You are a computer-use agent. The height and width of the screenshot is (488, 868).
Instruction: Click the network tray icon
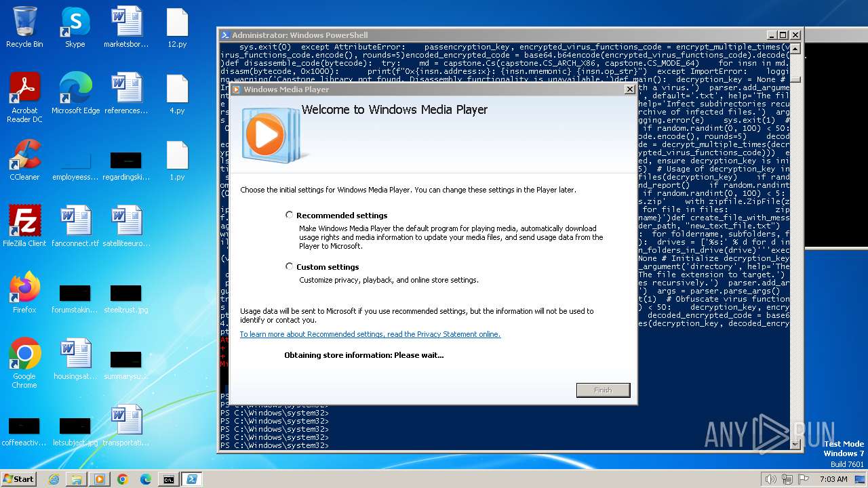pos(787,479)
